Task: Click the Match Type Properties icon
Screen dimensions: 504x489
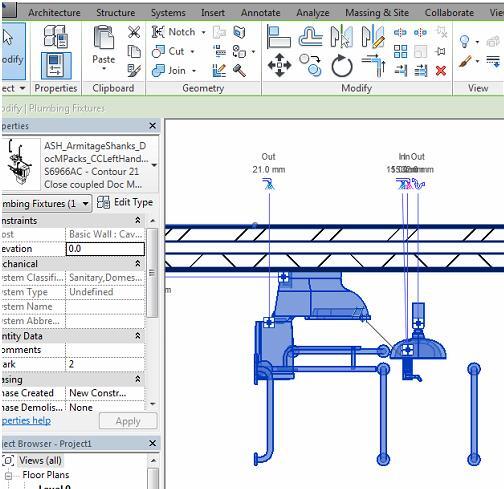Action: [x=134, y=70]
